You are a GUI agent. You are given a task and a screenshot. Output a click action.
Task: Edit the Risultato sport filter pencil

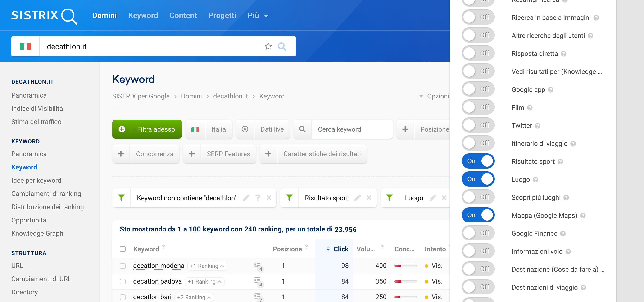click(x=358, y=198)
